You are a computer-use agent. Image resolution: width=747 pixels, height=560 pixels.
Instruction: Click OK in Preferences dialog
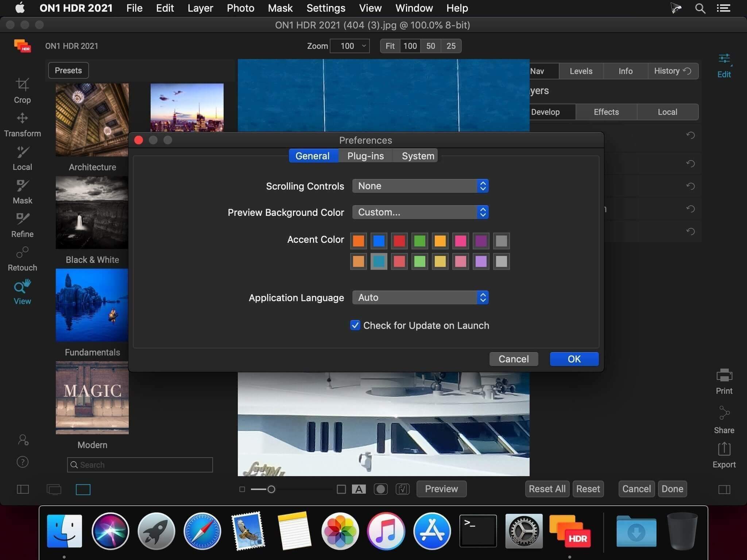[574, 359]
